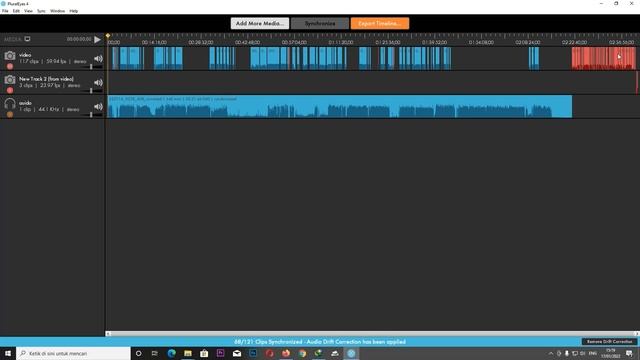Mute the audio track speaker icon

[x=98, y=107]
